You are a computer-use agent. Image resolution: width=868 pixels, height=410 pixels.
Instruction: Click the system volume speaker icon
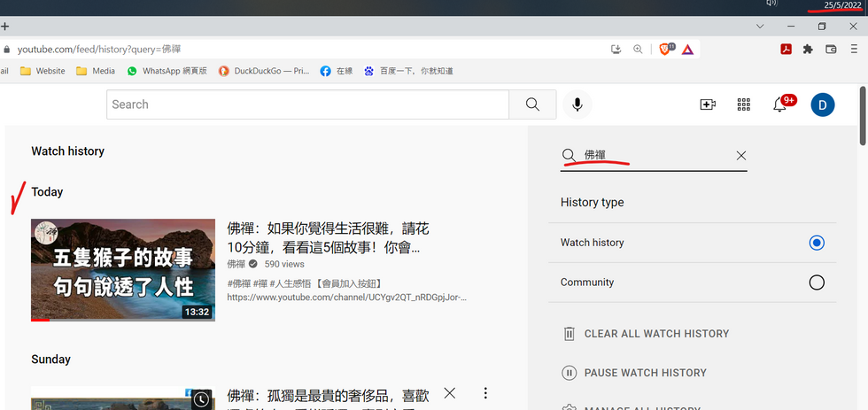pos(771,4)
